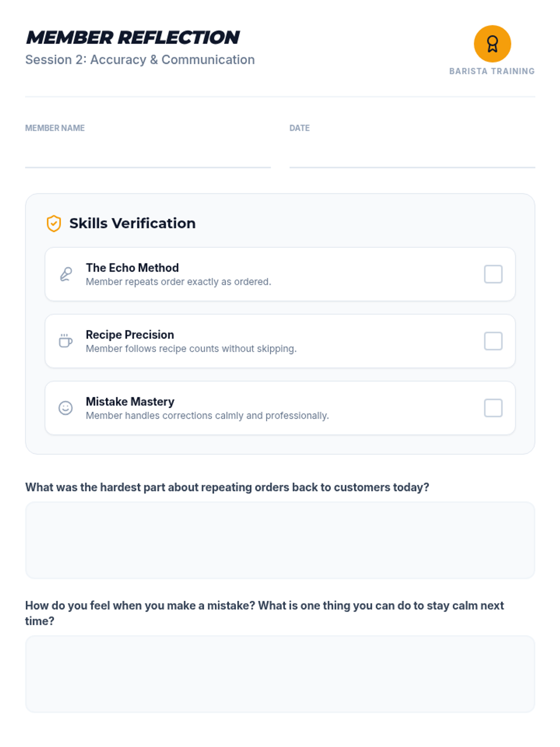Check the Echo Method checkbox
This screenshot has width=560, height=747.
[493, 274]
